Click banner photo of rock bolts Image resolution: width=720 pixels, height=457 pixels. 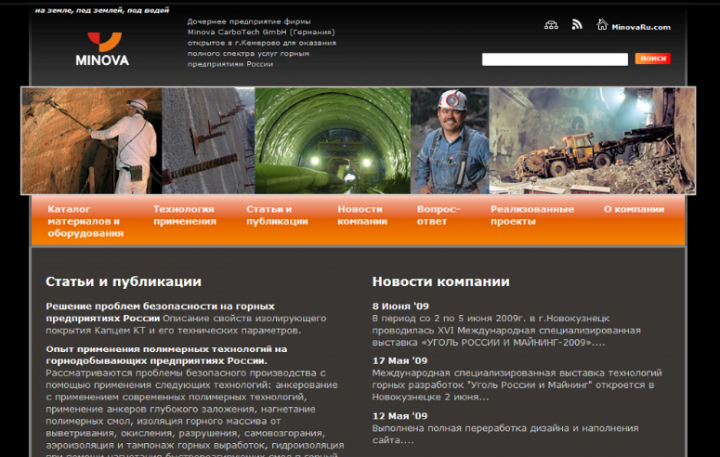tap(208, 141)
